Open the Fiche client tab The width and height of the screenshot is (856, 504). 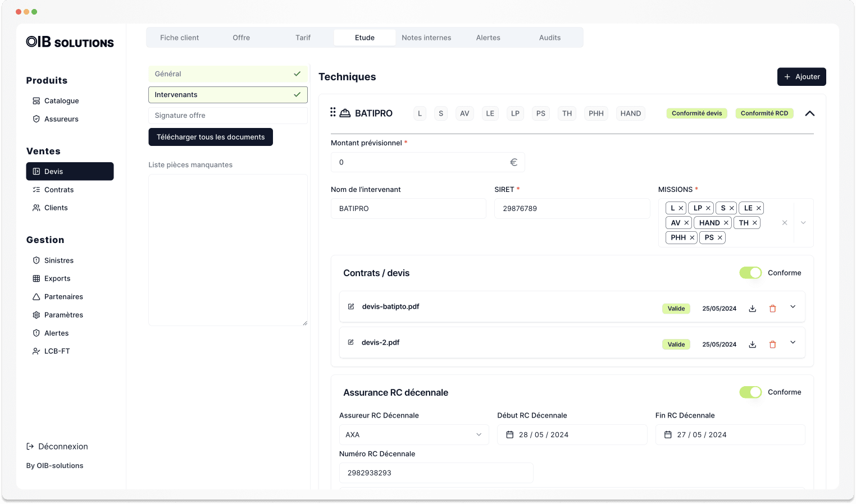[179, 38]
